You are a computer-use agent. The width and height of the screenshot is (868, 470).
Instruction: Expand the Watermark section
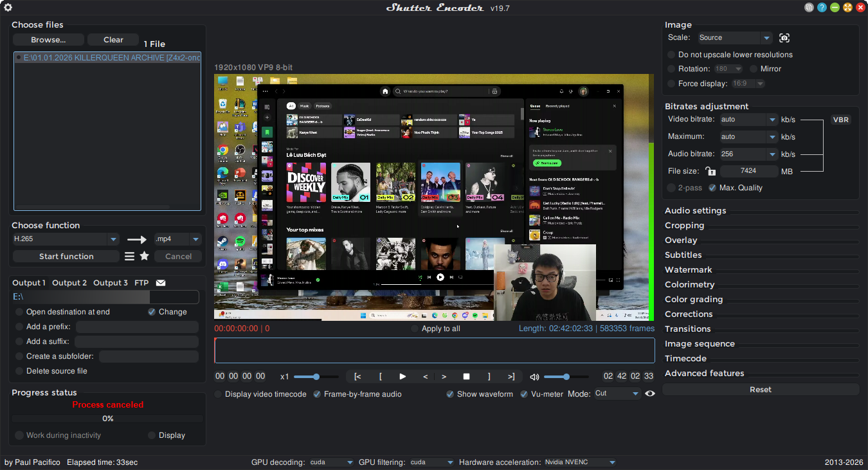688,270
